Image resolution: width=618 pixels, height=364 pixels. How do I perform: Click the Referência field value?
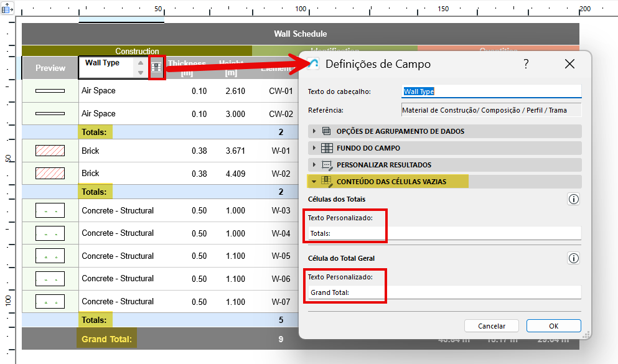pos(492,110)
